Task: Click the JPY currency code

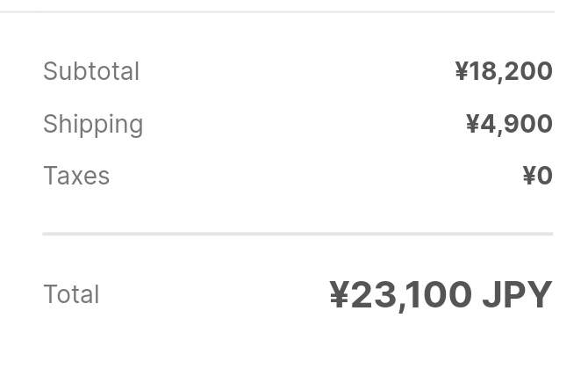Action: (517, 294)
